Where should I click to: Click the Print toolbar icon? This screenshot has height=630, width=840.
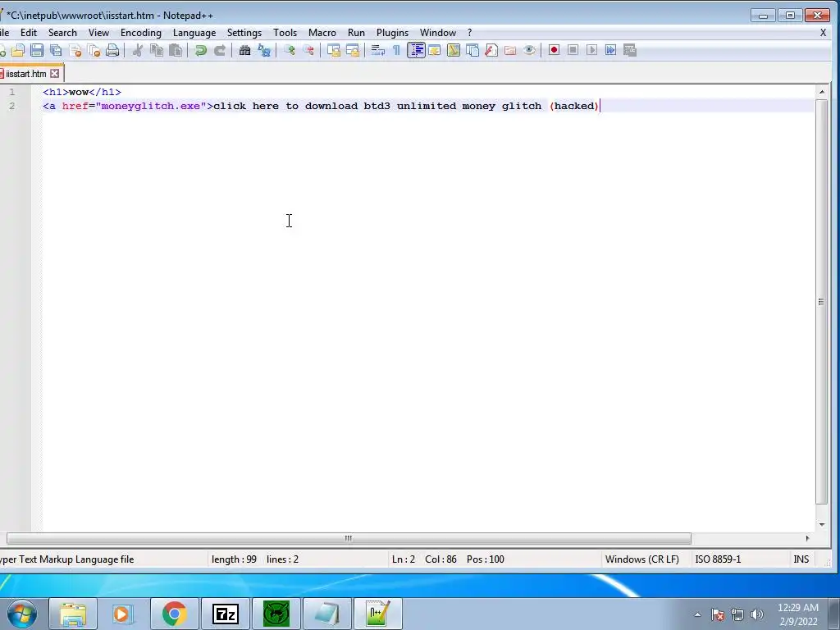coord(112,50)
